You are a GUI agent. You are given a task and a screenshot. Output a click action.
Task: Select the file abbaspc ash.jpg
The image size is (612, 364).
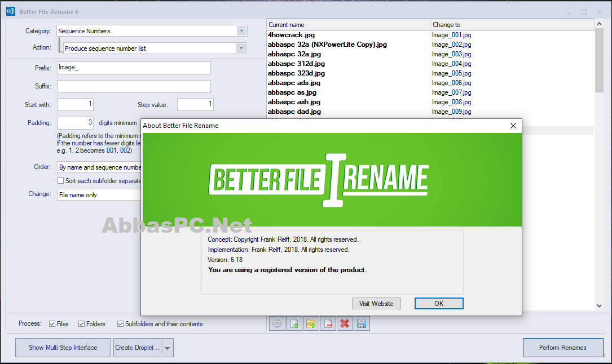tap(294, 102)
